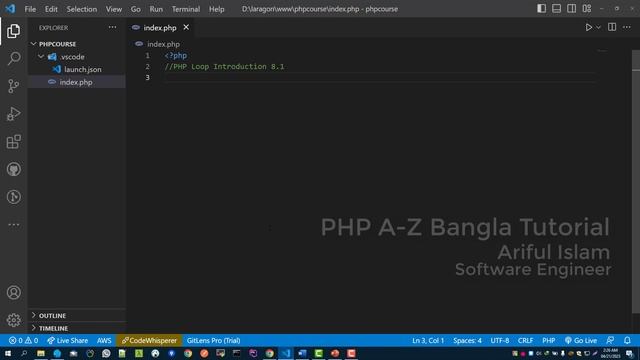
Task: Open the GitHub view in activity bar
Action: (13, 169)
